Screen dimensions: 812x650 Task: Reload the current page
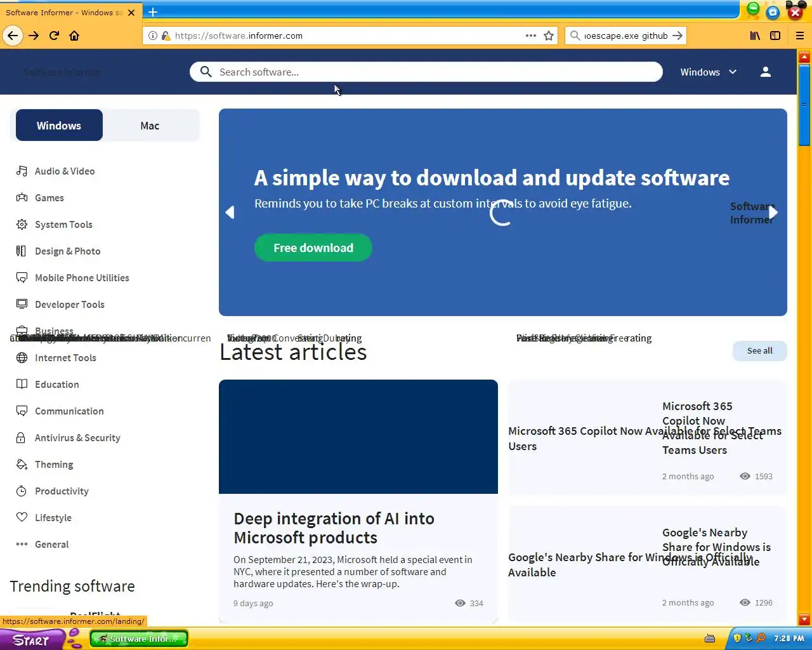[x=54, y=36]
